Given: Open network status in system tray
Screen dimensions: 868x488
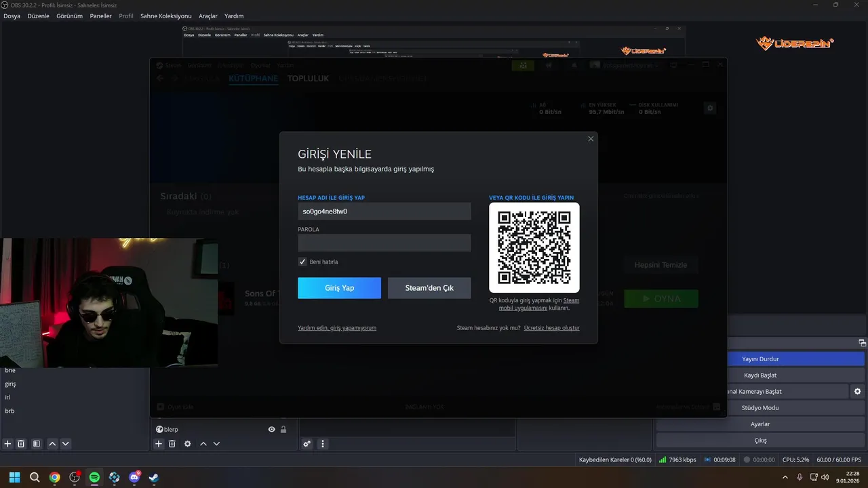Looking at the screenshot, I should coord(814,477).
